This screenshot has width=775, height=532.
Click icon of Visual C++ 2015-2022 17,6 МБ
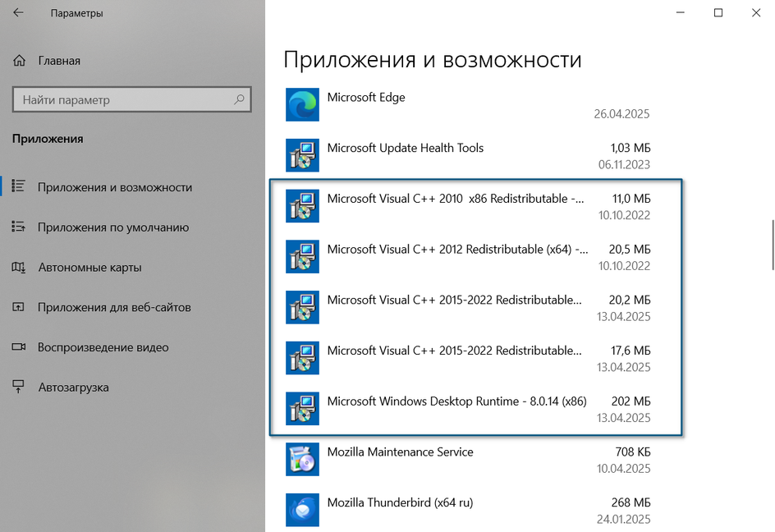[x=302, y=358]
